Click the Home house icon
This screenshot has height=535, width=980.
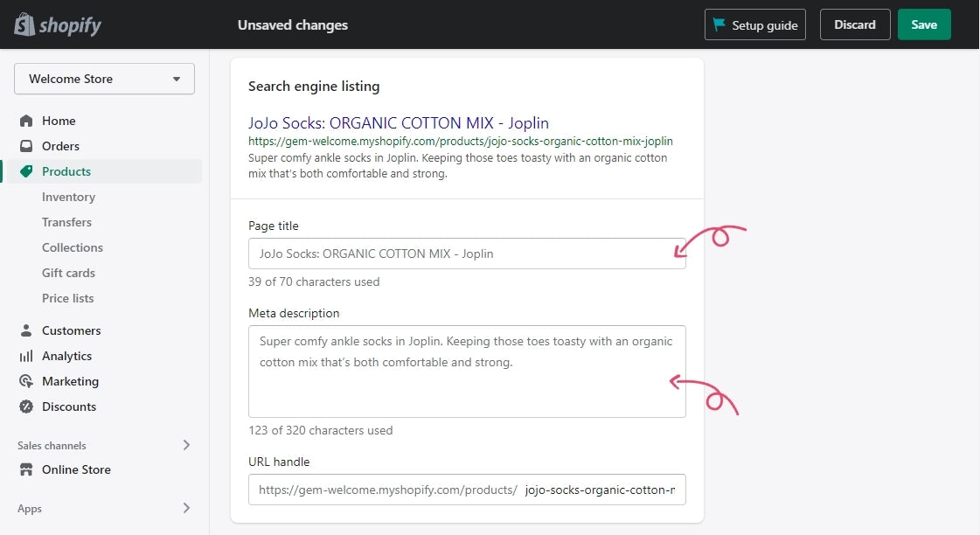click(x=26, y=121)
